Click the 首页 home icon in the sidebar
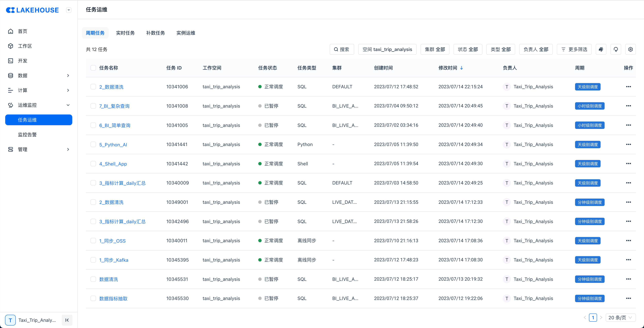Viewport: 644px width, 328px height. 11,31
